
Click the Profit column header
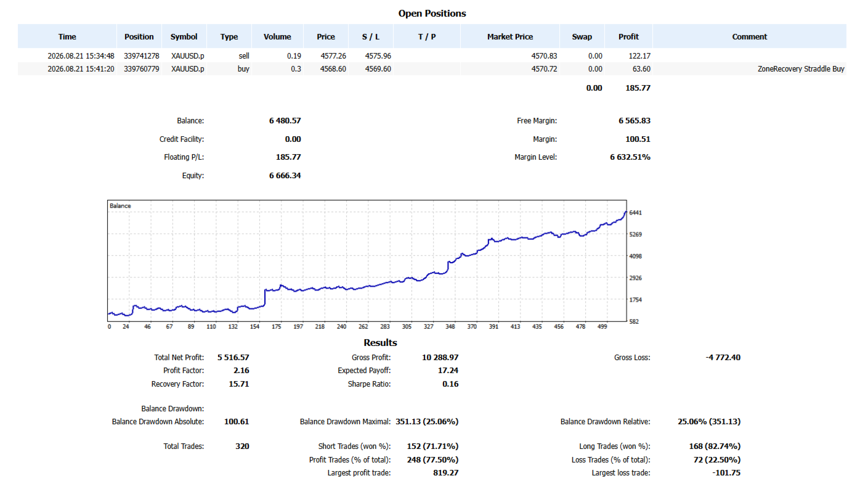click(x=628, y=36)
